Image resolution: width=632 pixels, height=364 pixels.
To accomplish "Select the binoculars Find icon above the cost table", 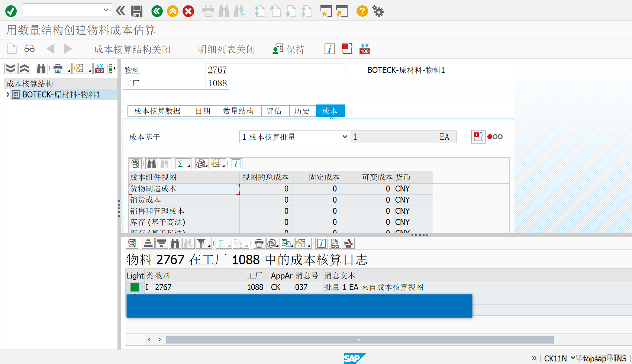I will tap(151, 164).
